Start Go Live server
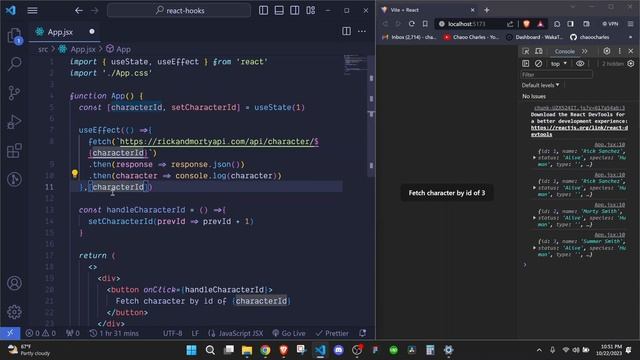This screenshot has width=640, height=360. [289, 333]
